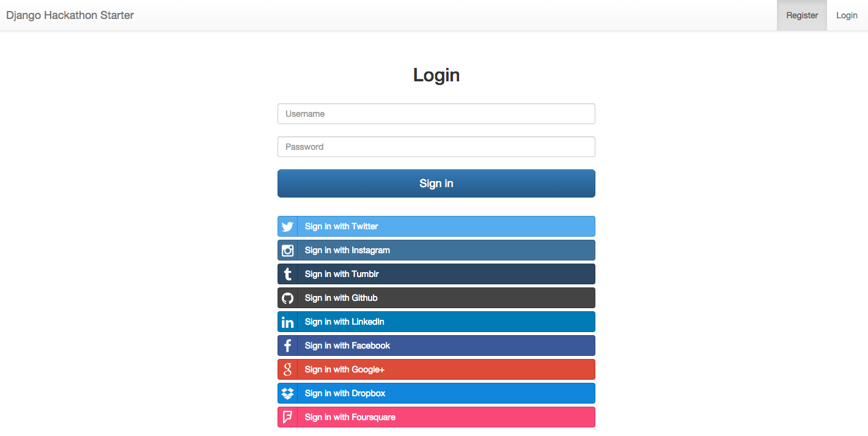
Task: Click the Instagram camera icon
Action: pyautogui.click(x=287, y=250)
